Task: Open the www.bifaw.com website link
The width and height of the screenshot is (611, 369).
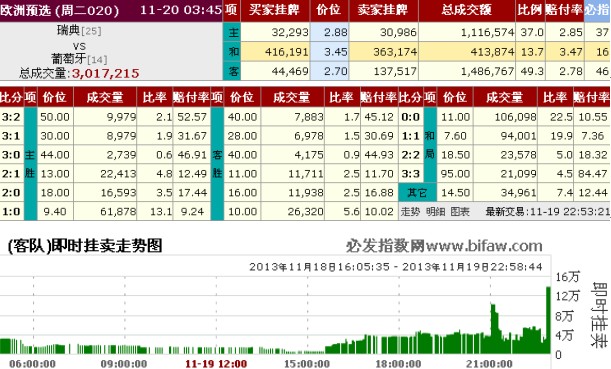Action: pos(483,246)
